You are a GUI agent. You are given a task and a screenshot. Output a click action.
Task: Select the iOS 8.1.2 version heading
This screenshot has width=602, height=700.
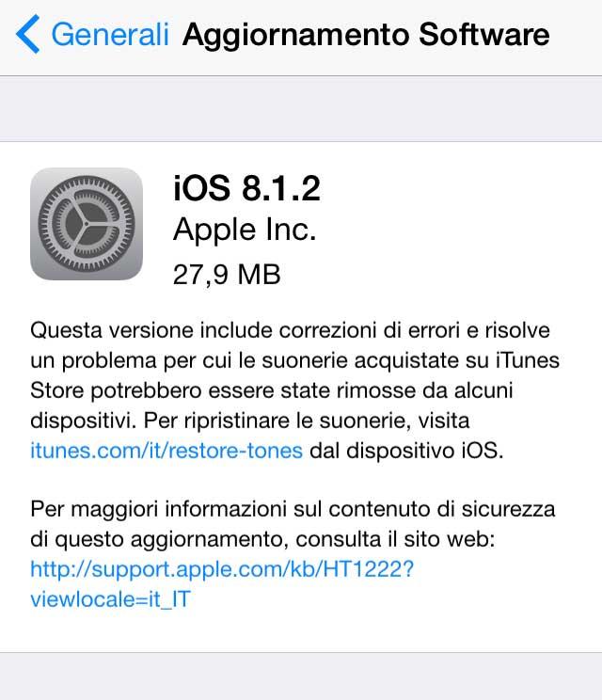point(246,188)
